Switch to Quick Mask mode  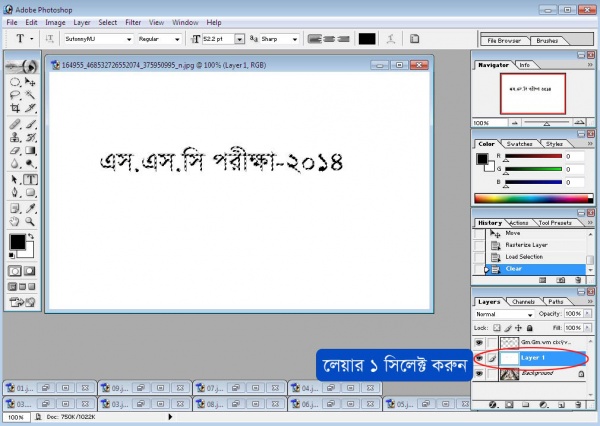[29, 271]
